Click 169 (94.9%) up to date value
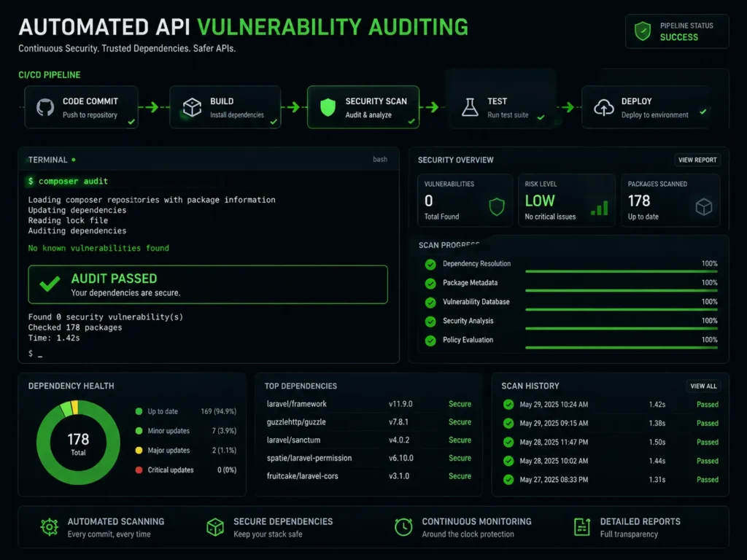Image resolution: width=747 pixels, height=560 pixels. click(219, 411)
